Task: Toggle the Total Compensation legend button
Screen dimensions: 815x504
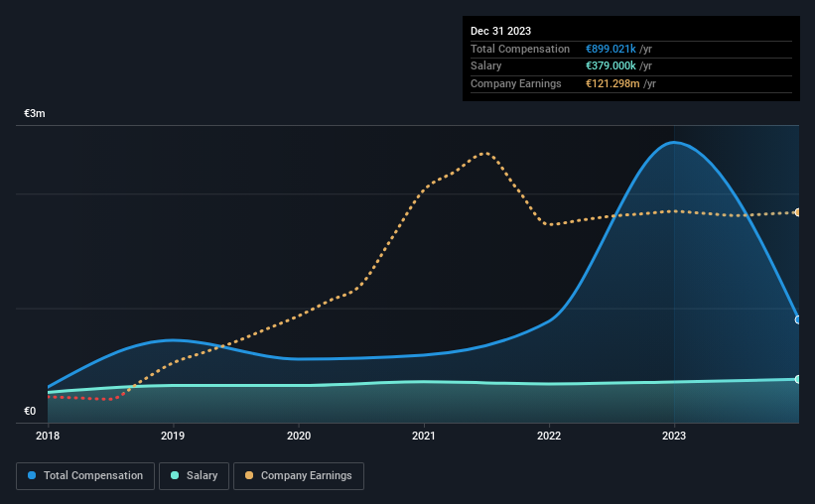Action: [x=85, y=476]
